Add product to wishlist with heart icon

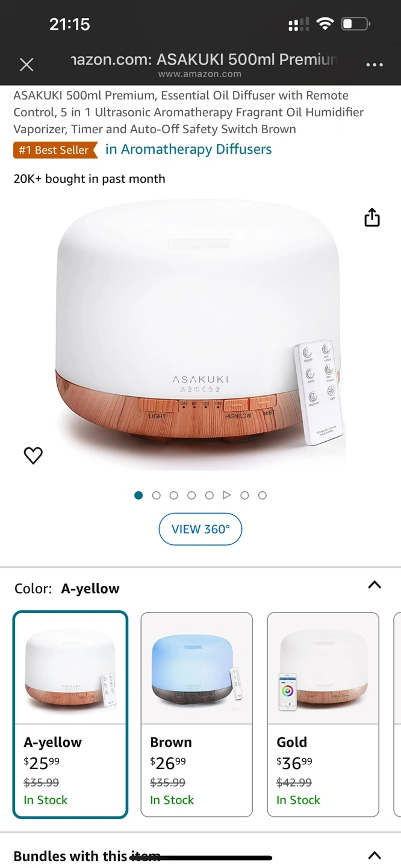33,456
